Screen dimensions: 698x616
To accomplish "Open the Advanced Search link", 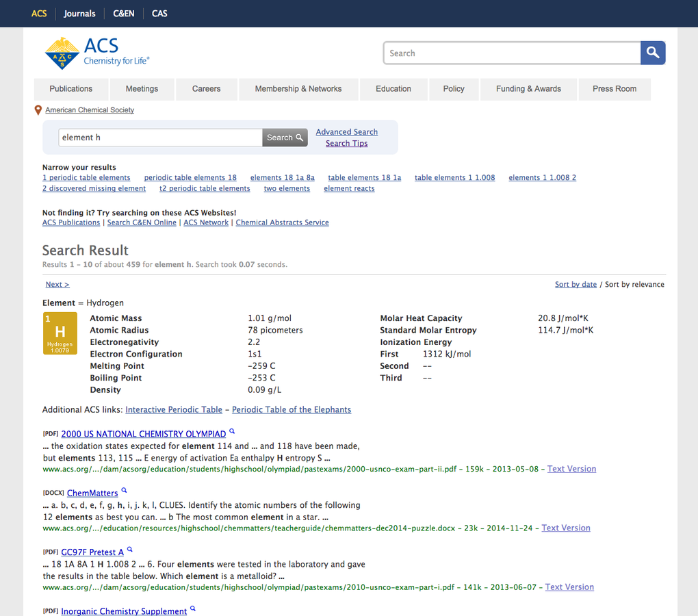I will [347, 131].
